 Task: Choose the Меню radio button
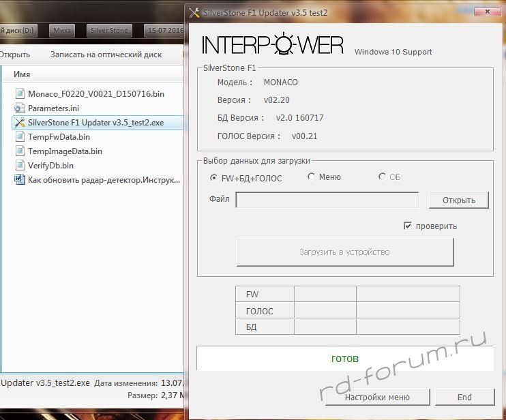312,177
